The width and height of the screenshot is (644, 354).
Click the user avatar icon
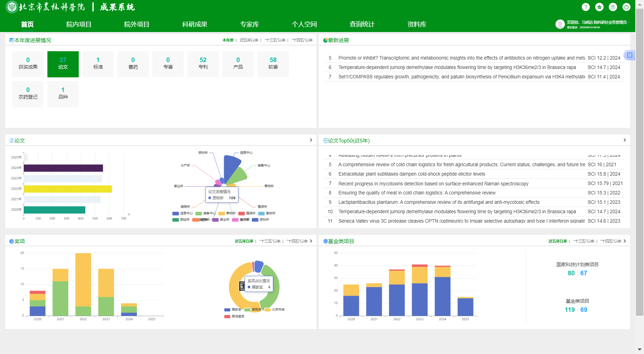pos(560,24)
